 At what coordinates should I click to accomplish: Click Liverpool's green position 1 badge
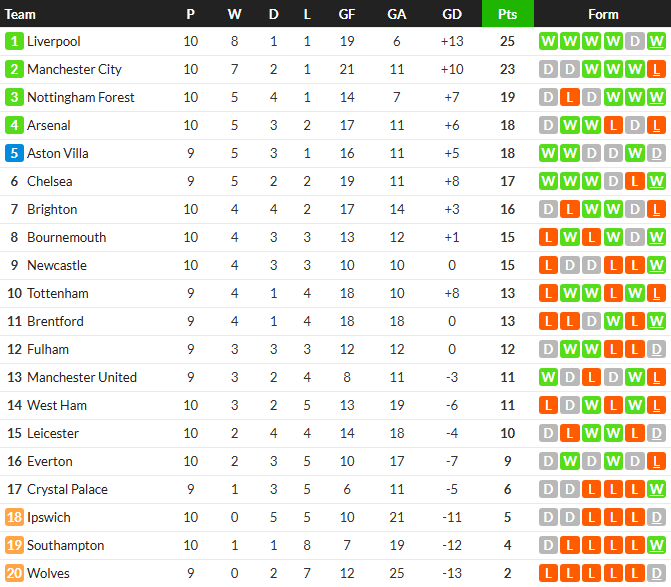click(x=14, y=42)
